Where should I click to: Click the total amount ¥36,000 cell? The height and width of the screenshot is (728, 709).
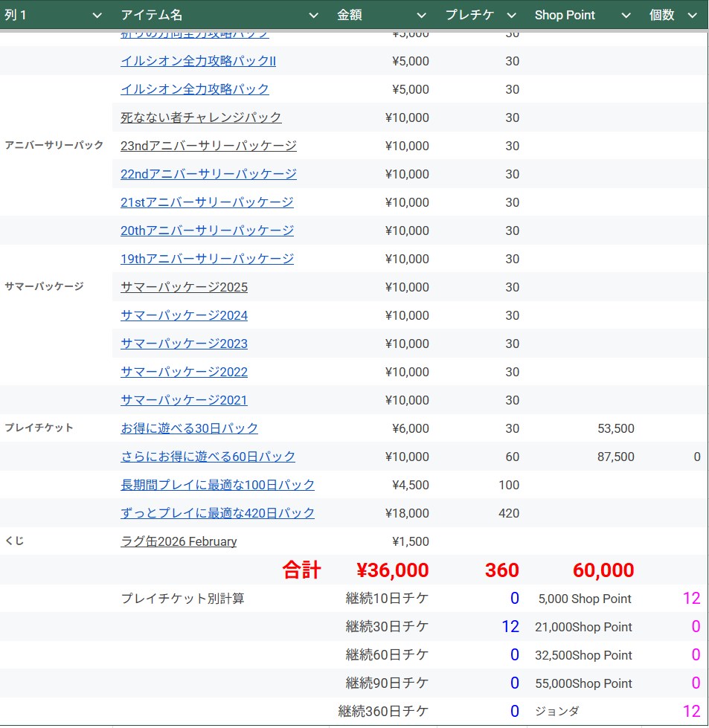(392, 570)
